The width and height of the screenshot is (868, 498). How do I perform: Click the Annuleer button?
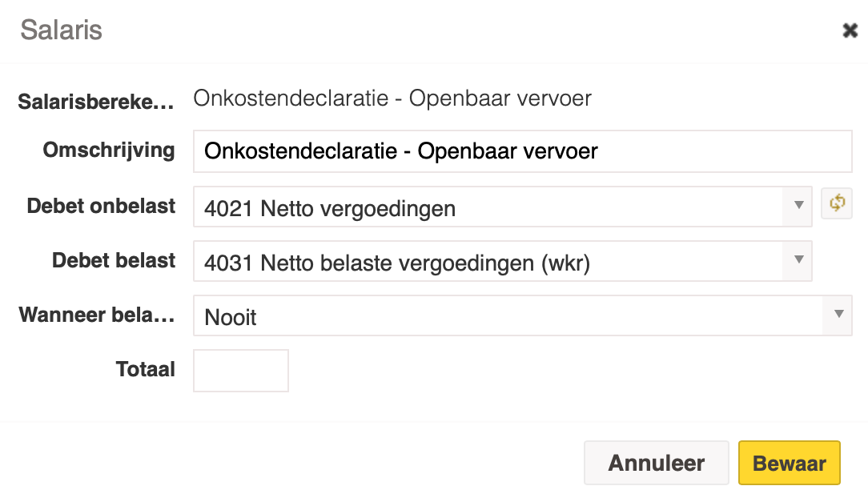pos(657,463)
